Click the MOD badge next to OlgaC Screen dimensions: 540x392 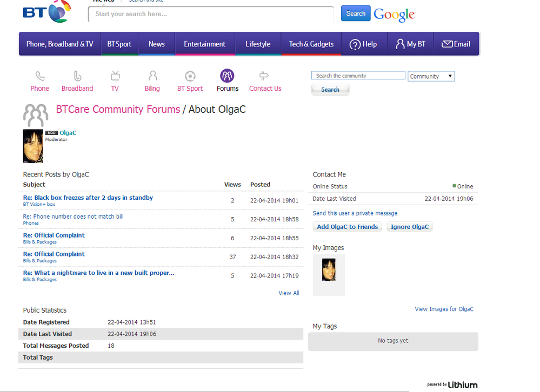(52, 133)
